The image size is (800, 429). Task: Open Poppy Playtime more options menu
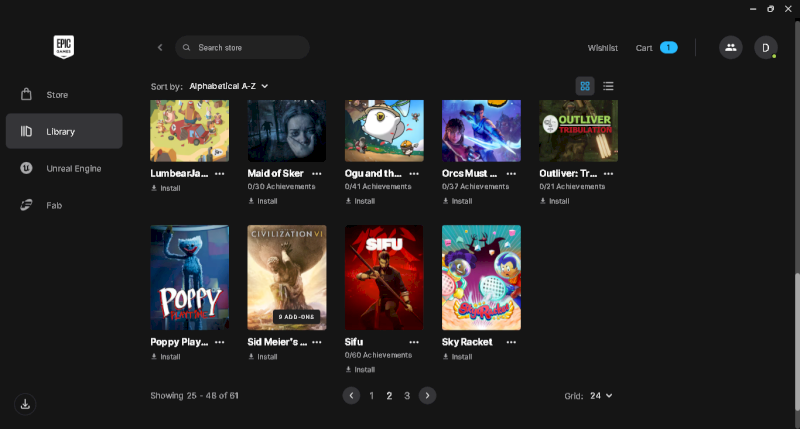pos(219,342)
